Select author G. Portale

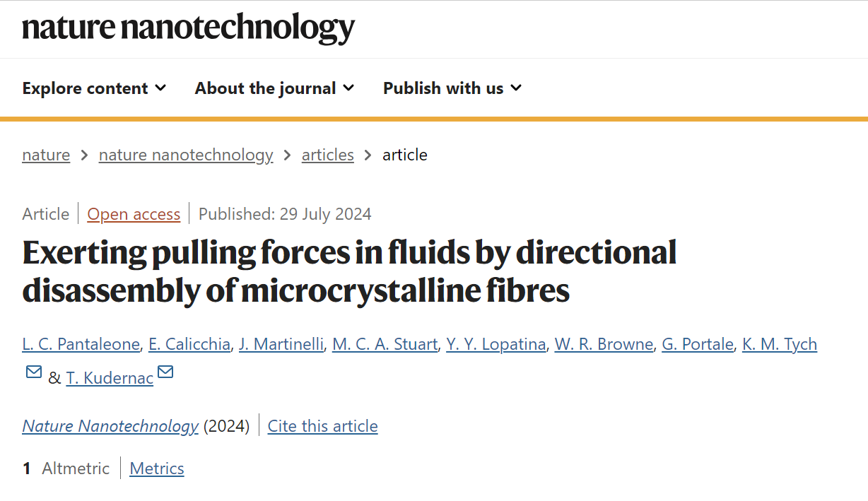pos(698,344)
